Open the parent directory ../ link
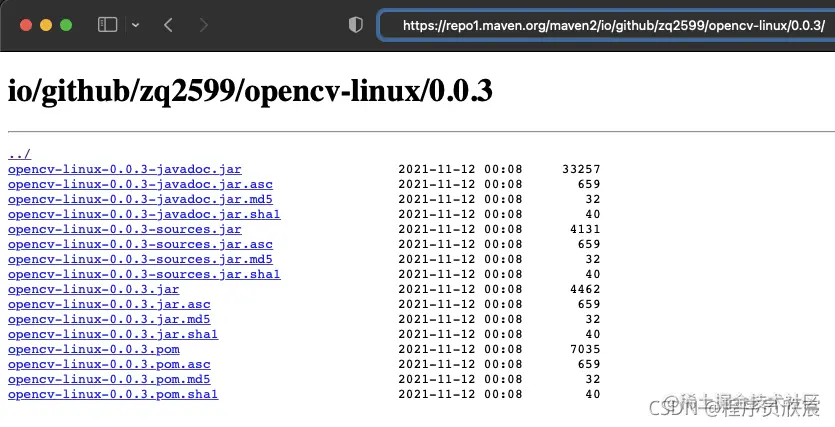The width and height of the screenshot is (835, 427). pos(20,154)
